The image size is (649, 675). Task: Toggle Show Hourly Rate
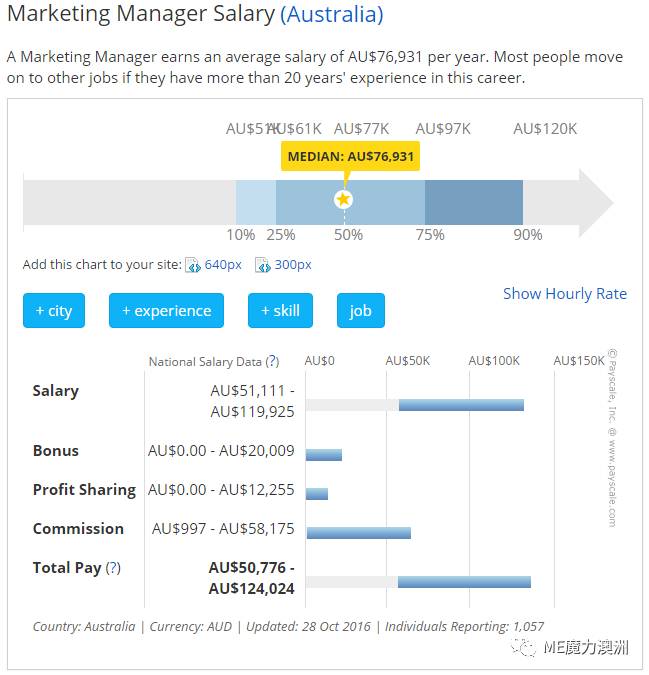(565, 294)
